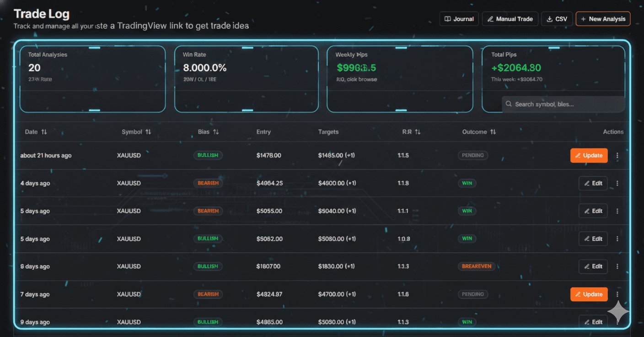Select the CSV download icon
This screenshot has width=644, height=337.
549,19
